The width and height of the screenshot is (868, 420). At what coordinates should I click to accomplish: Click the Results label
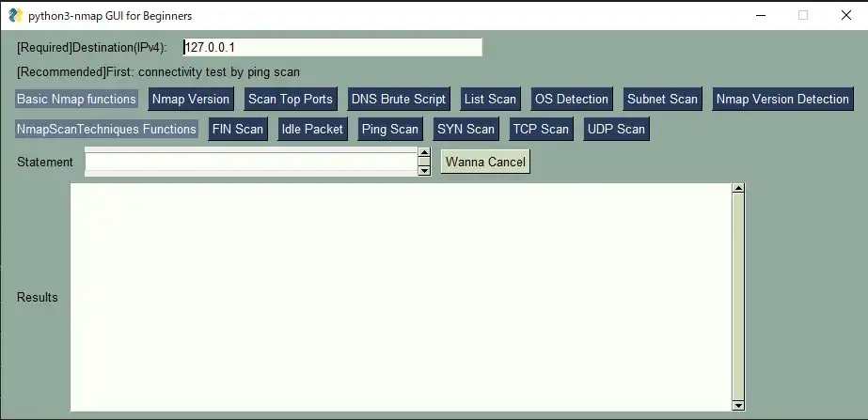click(x=37, y=297)
